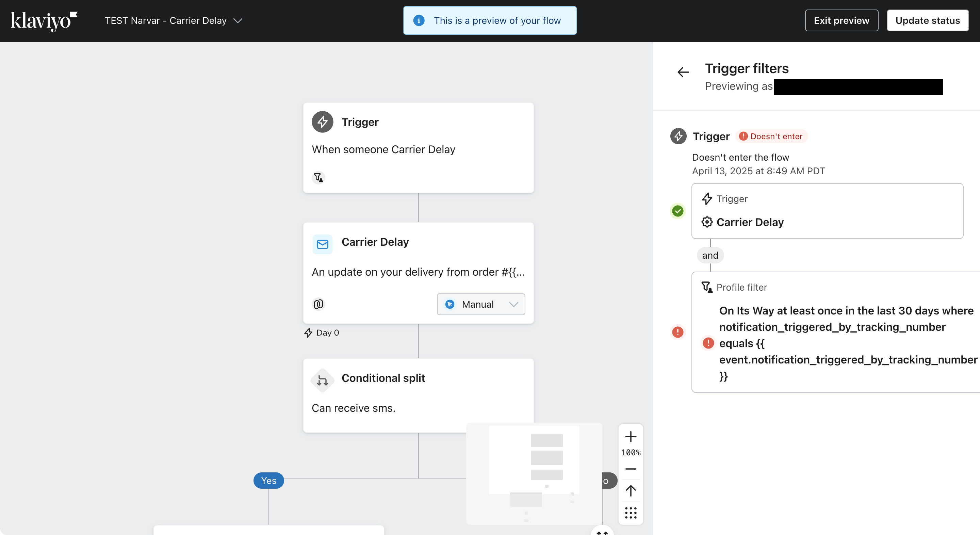Click the 100% zoom level indicator

tap(631, 453)
